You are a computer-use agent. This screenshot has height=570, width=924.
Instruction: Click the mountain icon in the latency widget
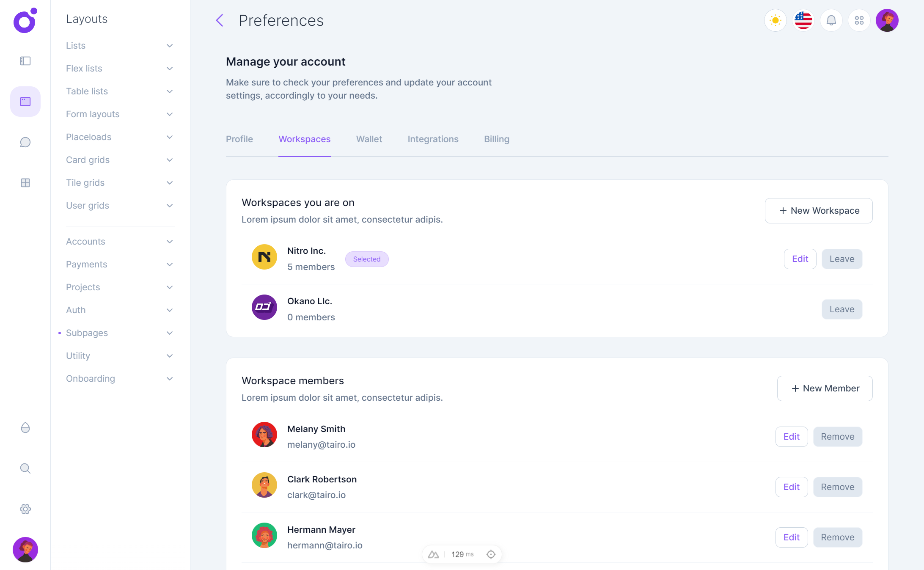click(433, 554)
